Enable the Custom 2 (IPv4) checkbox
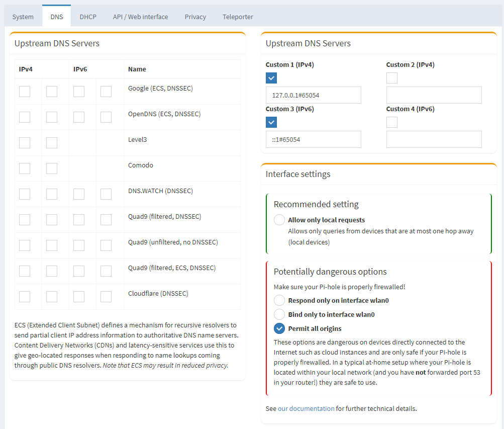504x429 pixels. tap(392, 78)
